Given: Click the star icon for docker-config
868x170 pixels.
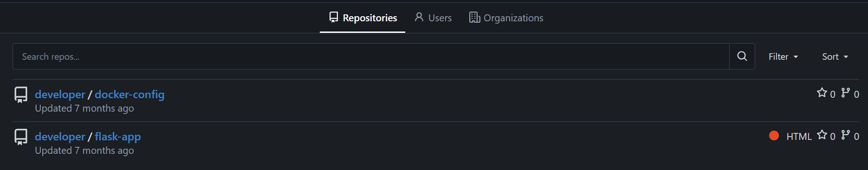Looking at the screenshot, I should 822,93.
